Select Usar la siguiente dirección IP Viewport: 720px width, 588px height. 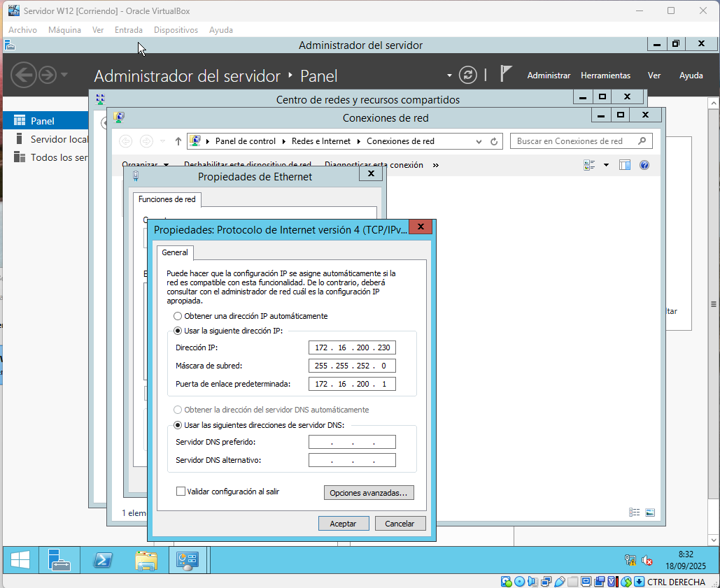[x=178, y=331]
